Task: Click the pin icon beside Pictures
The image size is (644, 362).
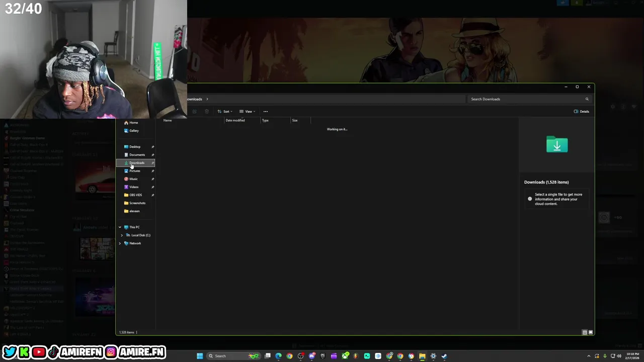Action: tap(152, 171)
